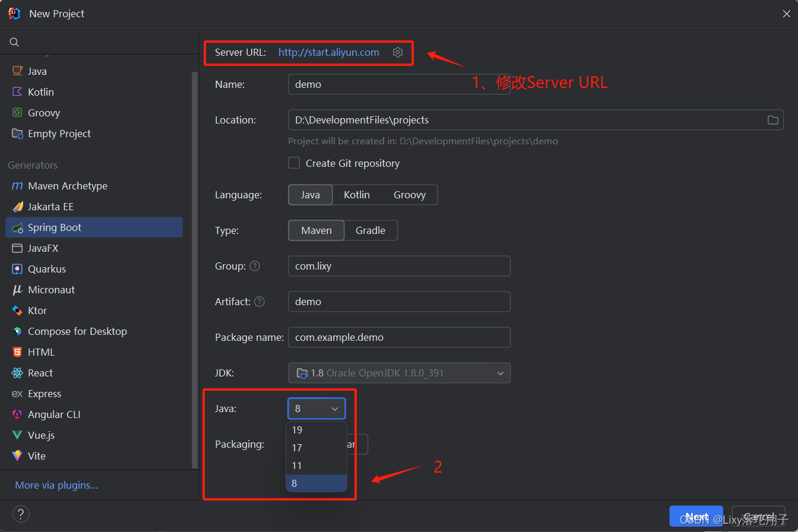Choose the Angular CLI generator icon
Viewport: 798px width, 532px height.
click(x=17, y=414)
